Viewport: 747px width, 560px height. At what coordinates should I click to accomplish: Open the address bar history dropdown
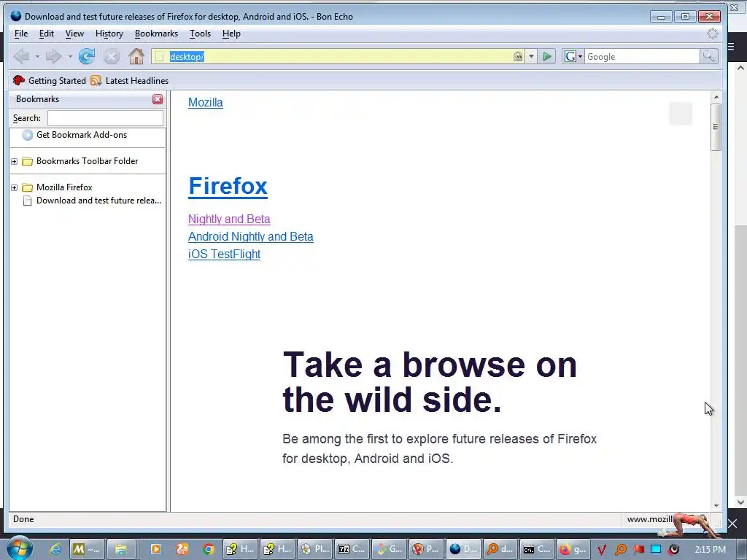531,57
